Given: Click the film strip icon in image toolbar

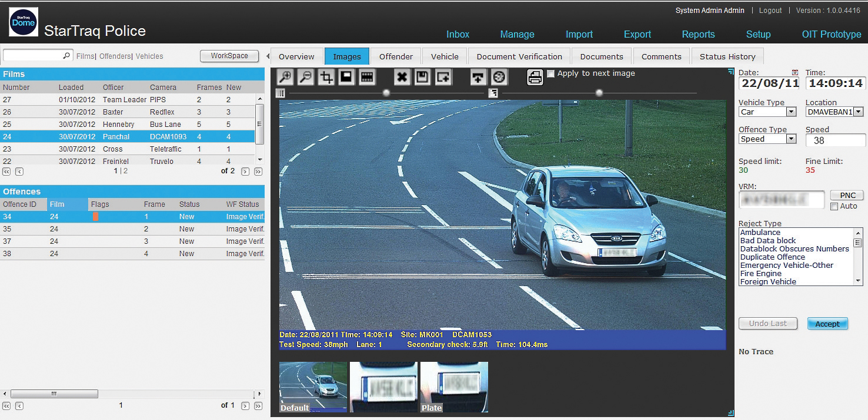Looking at the screenshot, I should (x=368, y=77).
